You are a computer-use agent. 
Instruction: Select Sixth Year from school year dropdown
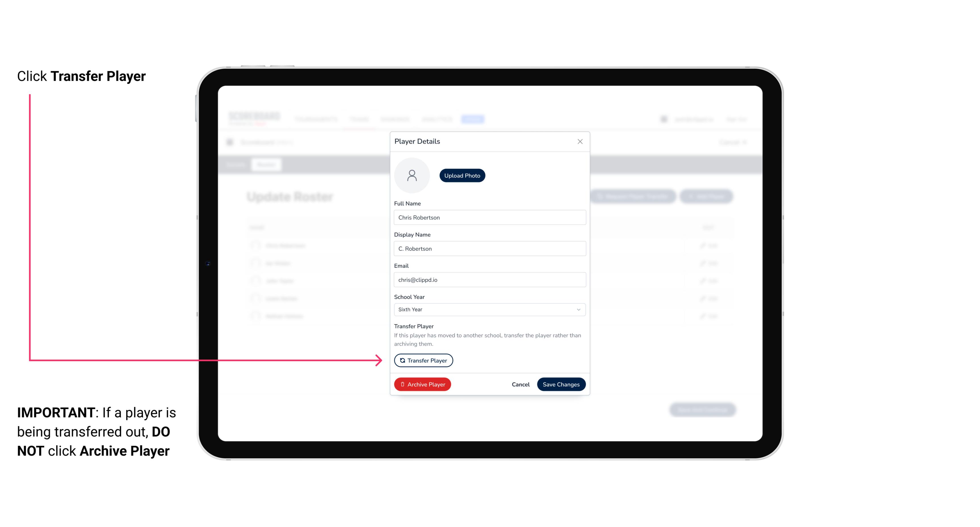488,309
